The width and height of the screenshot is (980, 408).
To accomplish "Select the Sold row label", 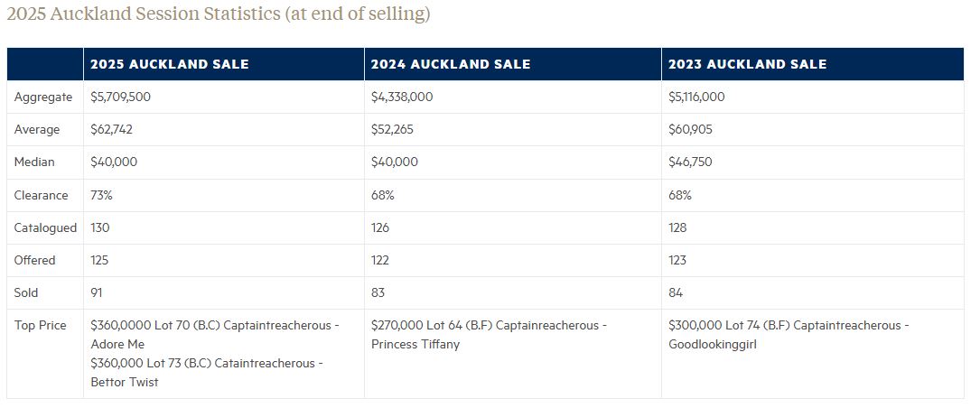I will coord(26,292).
